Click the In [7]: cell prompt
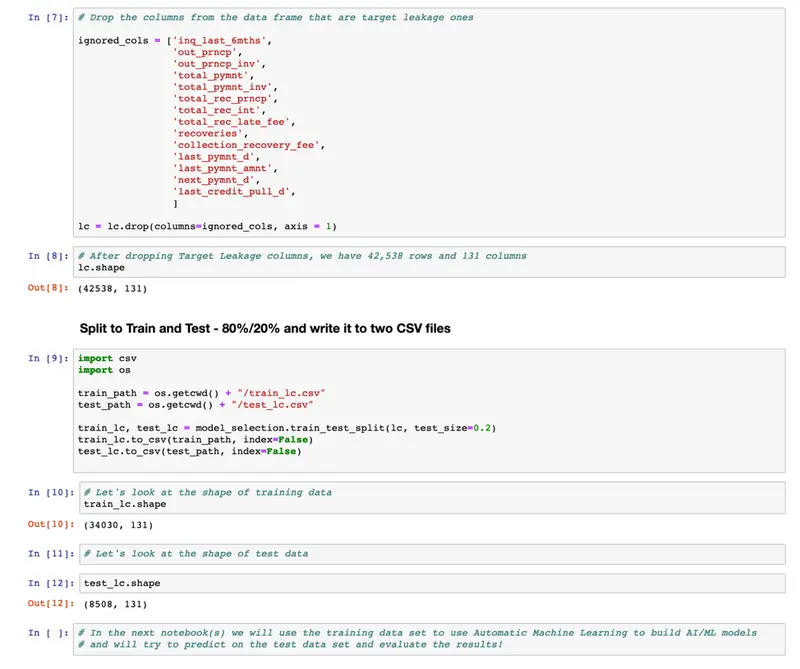 coord(48,17)
